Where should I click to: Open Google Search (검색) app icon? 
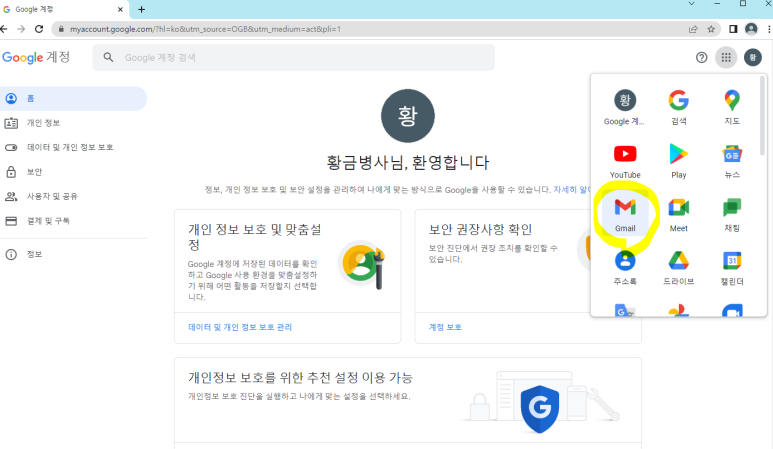coord(678,107)
